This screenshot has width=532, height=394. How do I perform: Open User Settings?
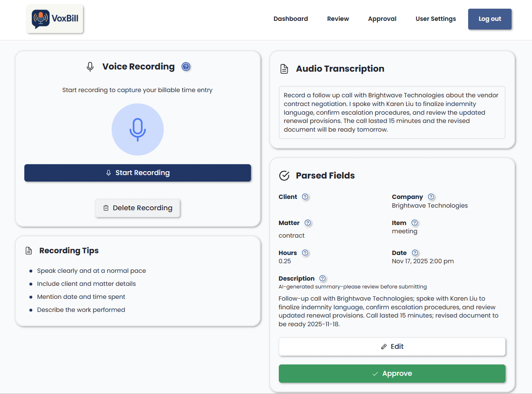point(436,19)
